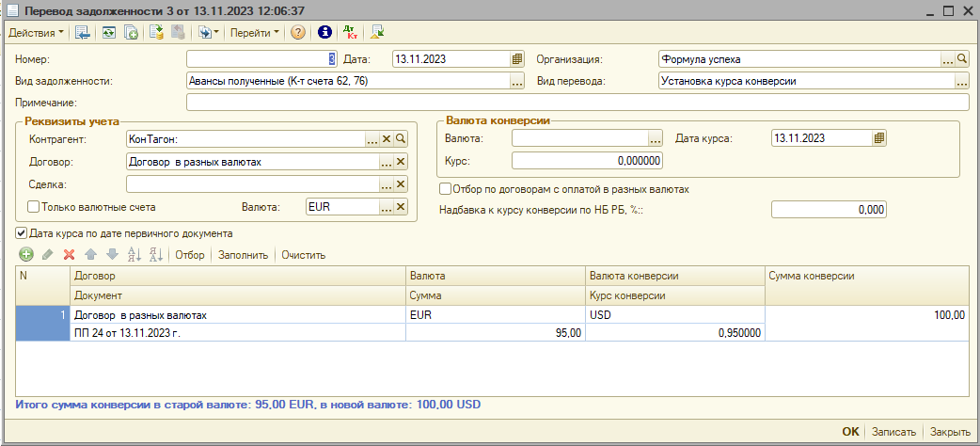Open selection button for Вид задолженности field
This screenshot has width=980, height=446.
pos(516,81)
